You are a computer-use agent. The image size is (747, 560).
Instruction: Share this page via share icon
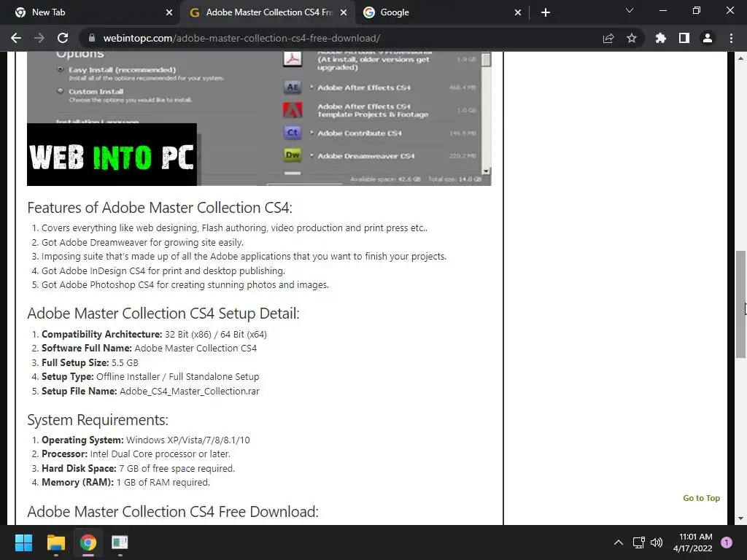pyautogui.click(x=608, y=38)
